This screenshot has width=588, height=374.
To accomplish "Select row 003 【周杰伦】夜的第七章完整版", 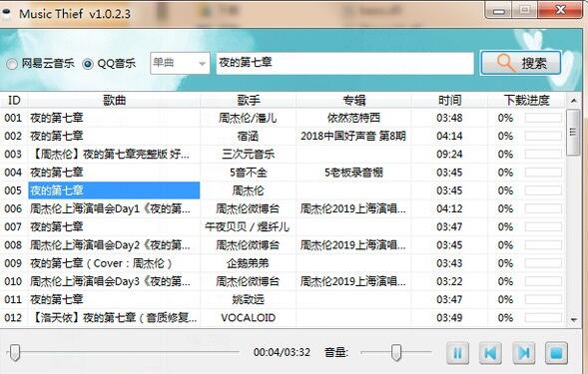I will pos(283,154).
